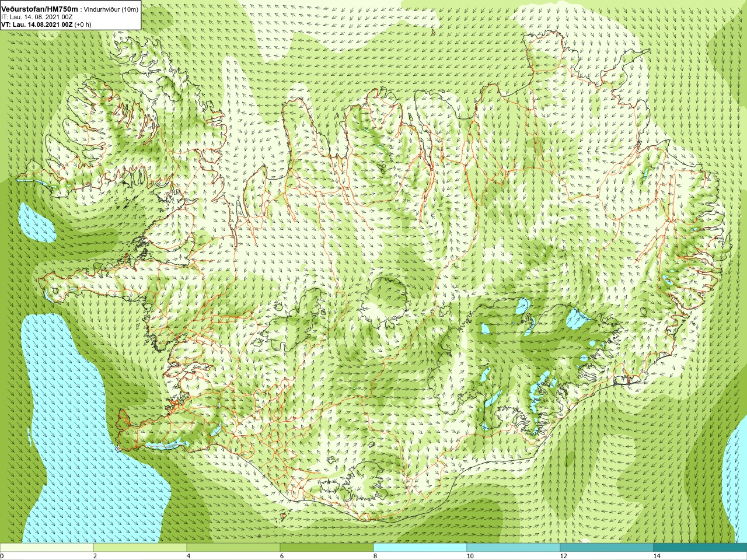This screenshot has height=560, width=747.
Task: Click the legend scale label '6'
Action: pyautogui.click(x=282, y=556)
